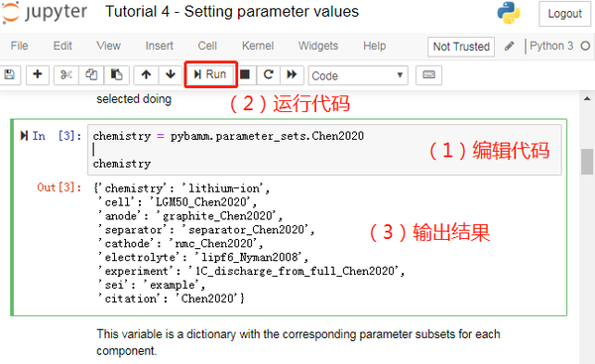This screenshot has height=364, width=595.
Task: Restart kernel and run all cells icon
Action: (292, 74)
